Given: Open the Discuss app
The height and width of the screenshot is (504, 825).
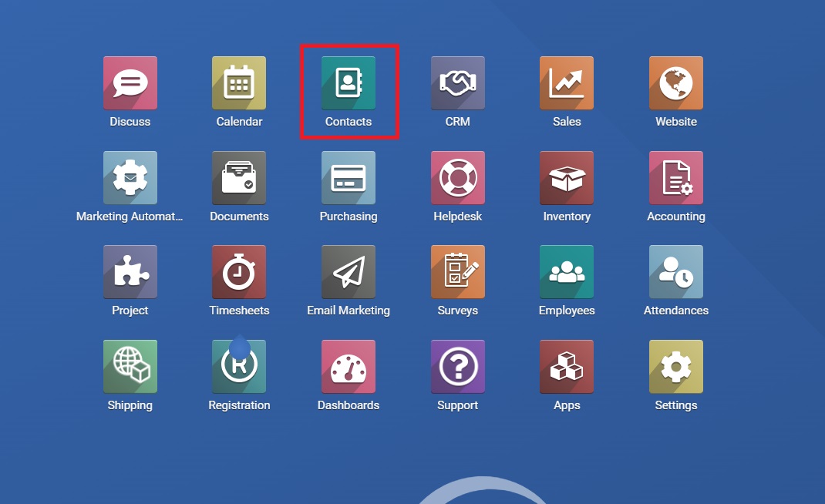Looking at the screenshot, I should coord(130,83).
